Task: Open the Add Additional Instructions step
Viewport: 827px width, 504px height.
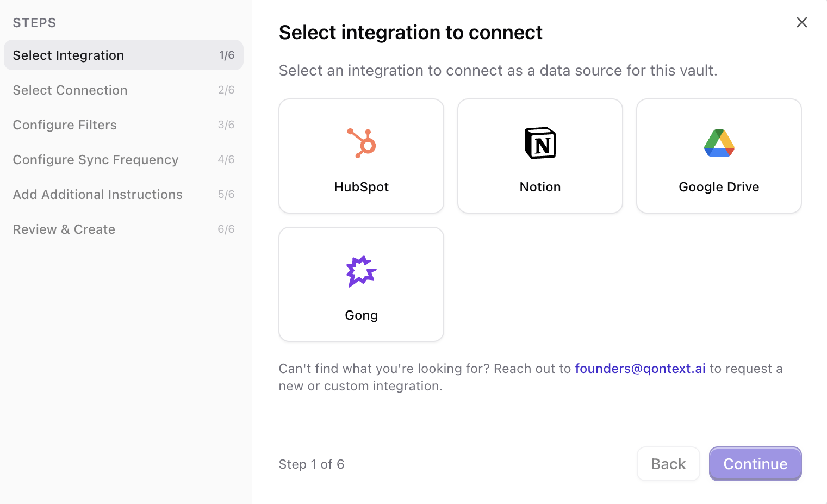Action: (x=97, y=194)
